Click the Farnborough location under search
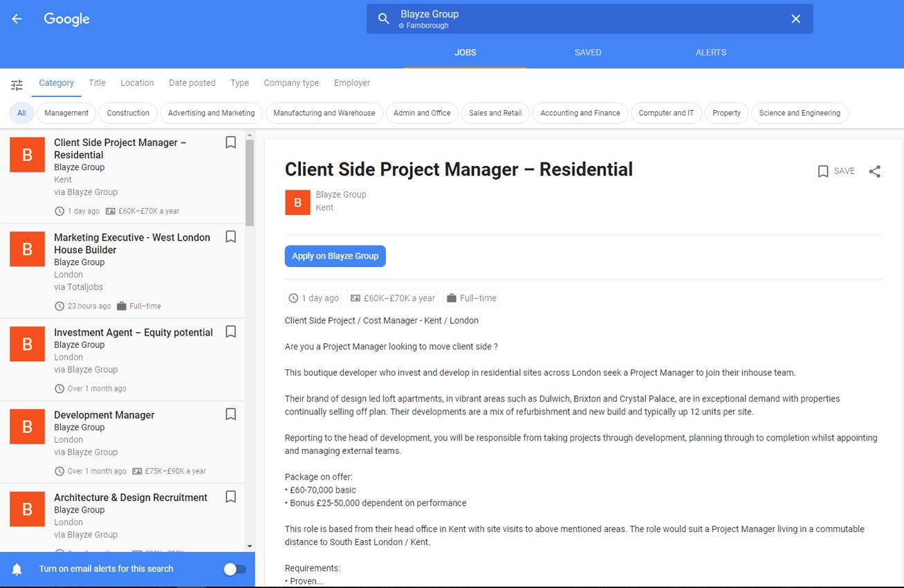Viewport: 904px width, 588px height. pyautogui.click(x=427, y=26)
